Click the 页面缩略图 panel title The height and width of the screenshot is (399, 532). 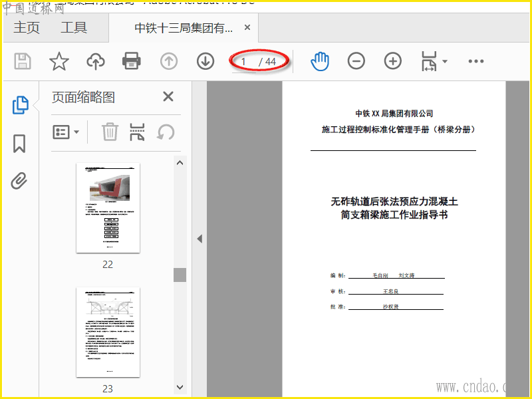tap(84, 97)
